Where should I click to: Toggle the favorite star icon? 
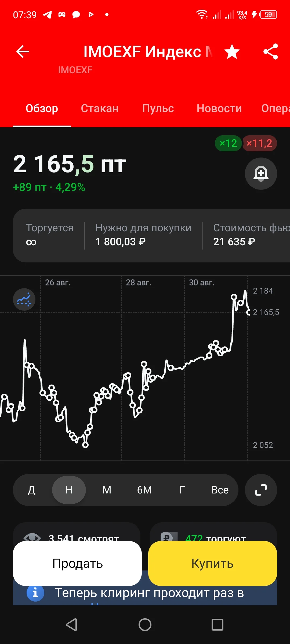coord(232,52)
